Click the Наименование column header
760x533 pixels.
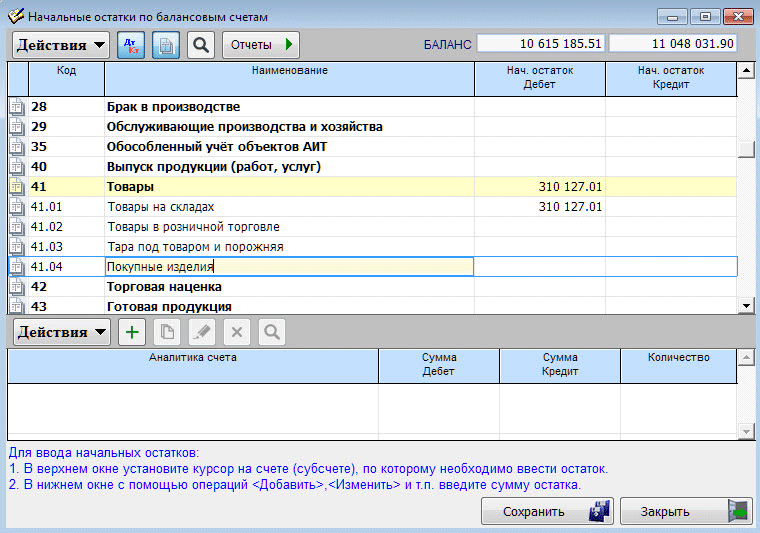[x=289, y=78]
